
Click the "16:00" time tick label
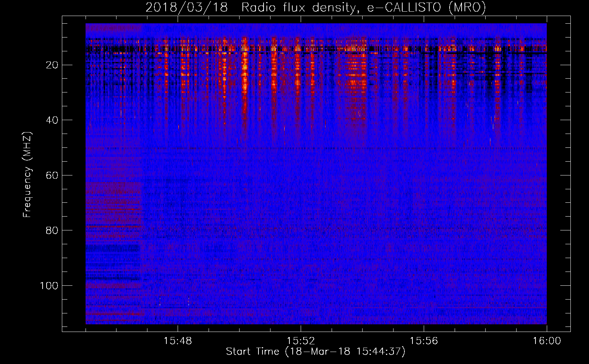(x=547, y=341)
